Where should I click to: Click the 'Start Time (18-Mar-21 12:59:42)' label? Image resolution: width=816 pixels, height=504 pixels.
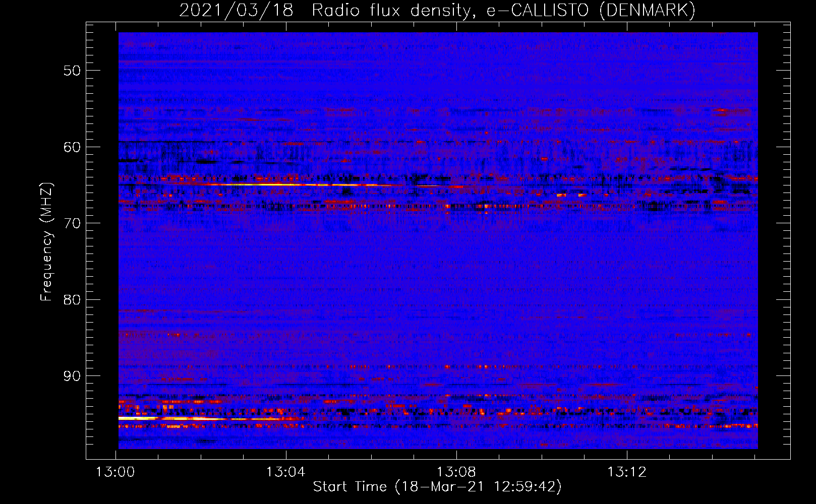click(437, 486)
